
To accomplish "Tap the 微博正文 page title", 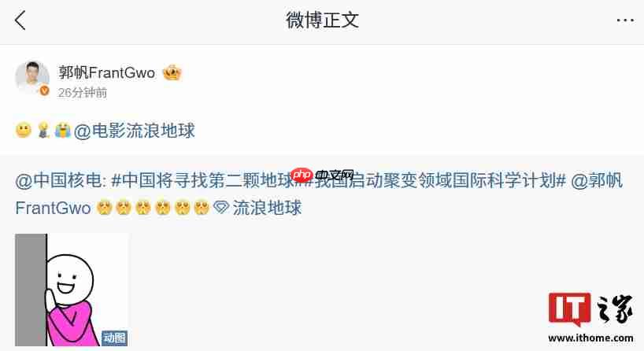I will click(x=322, y=20).
